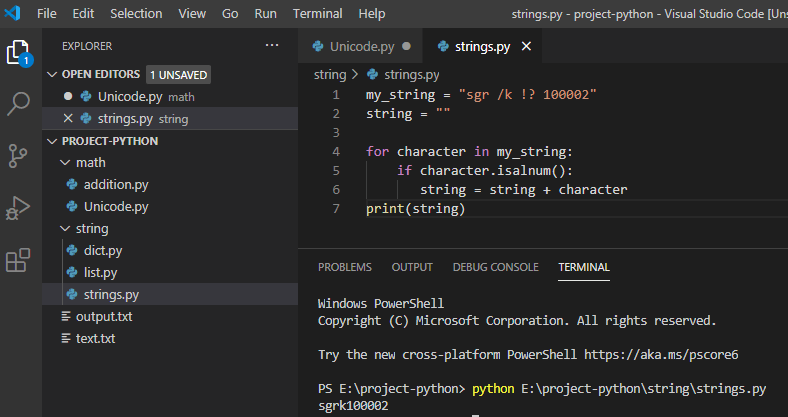The height and width of the screenshot is (417, 788).
Task: Click the VS Code logo icon
Action: (12, 13)
